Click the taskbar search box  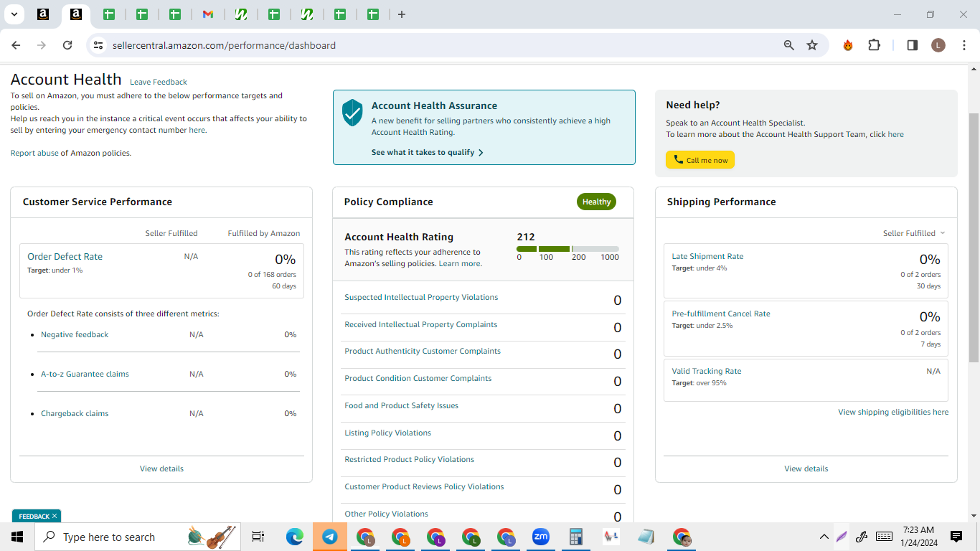(x=138, y=537)
